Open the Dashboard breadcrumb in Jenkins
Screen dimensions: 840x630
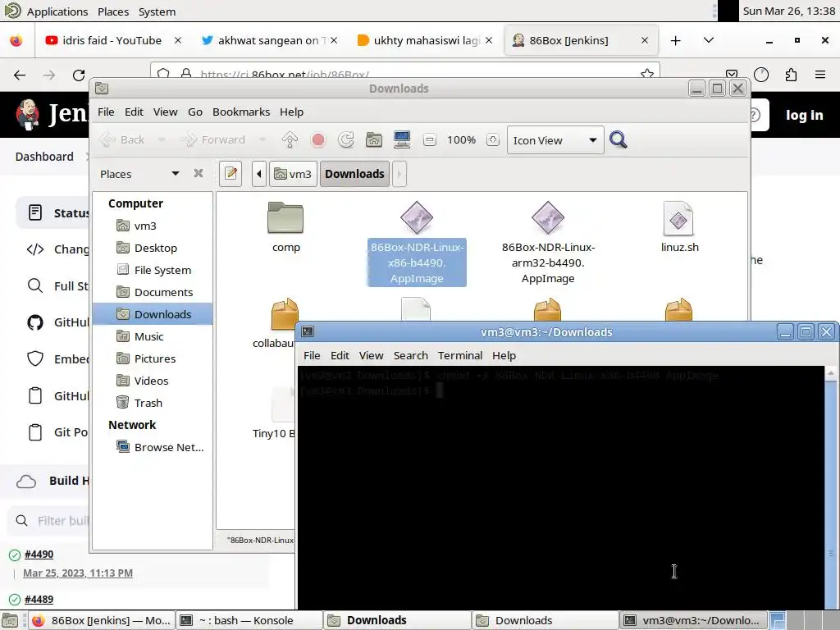click(44, 157)
